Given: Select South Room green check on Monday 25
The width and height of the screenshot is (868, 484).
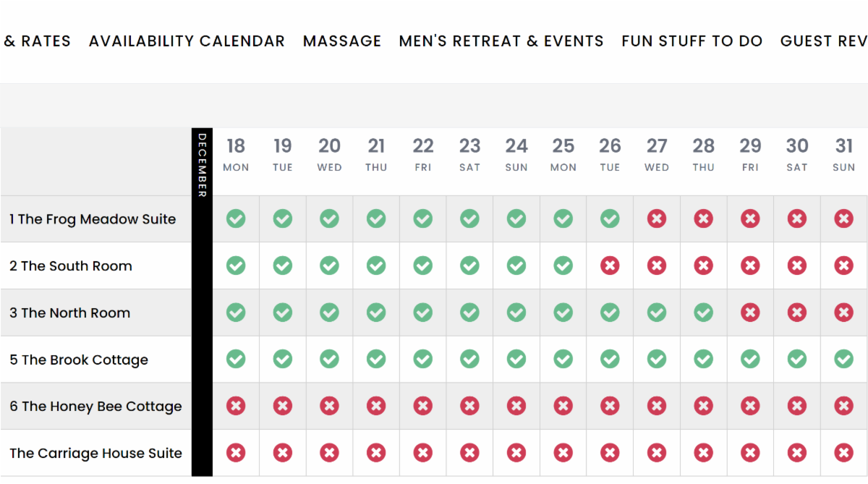Looking at the screenshot, I should (563, 266).
